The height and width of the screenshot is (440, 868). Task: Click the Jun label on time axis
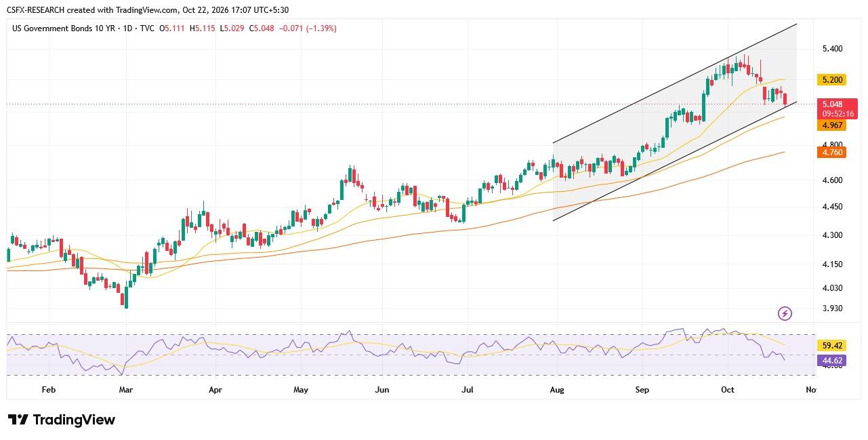click(x=382, y=390)
